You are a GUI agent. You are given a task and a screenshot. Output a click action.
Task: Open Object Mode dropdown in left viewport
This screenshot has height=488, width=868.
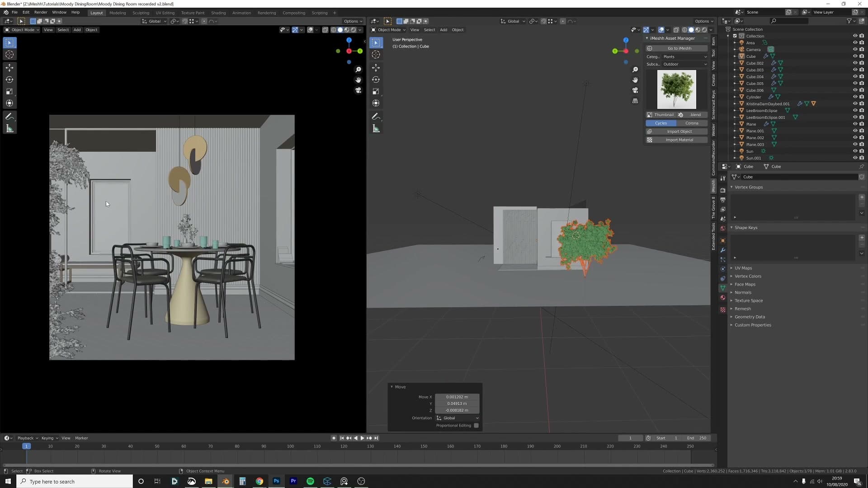pos(22,30)
